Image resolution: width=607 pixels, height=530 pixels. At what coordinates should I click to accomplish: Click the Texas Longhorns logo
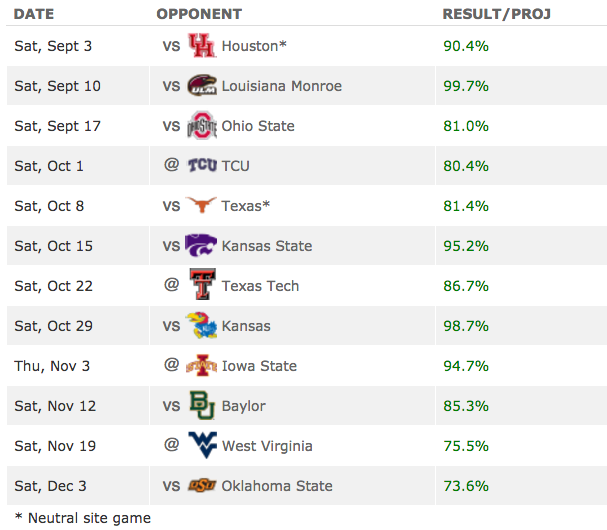[x=201, y=206]
